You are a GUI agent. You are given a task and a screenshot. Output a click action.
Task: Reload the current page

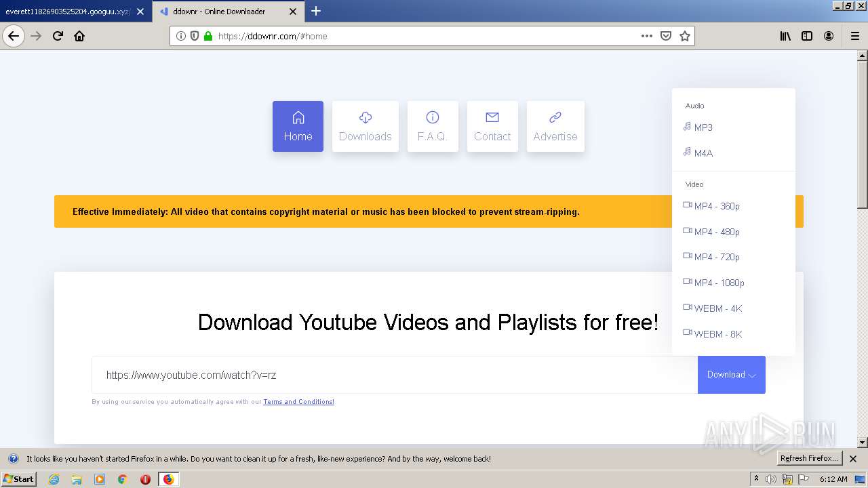(x=58, y=36)
